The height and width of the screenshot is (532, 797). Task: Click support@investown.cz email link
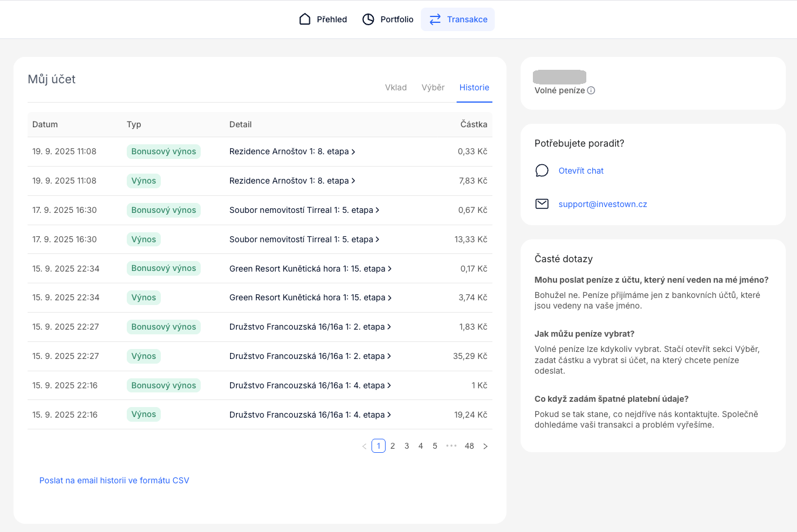tap(603, 204)
